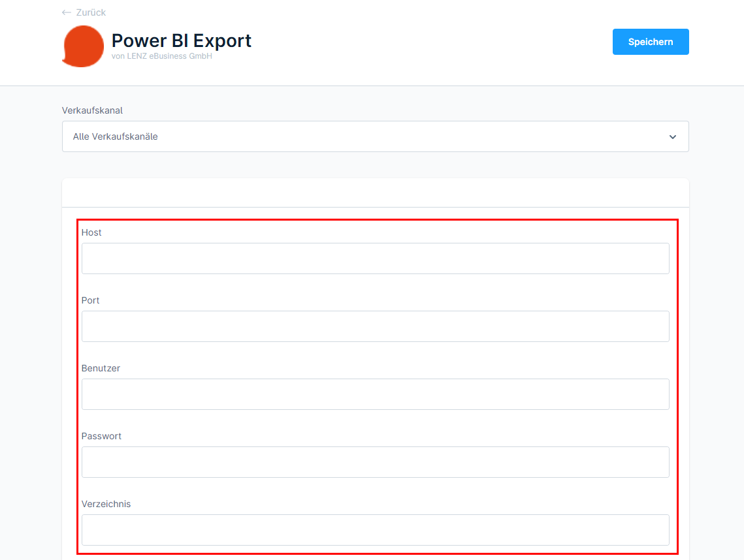Open the Verkaufskanal dropdown
Screen dimensions: 744x560
[375, 136]
